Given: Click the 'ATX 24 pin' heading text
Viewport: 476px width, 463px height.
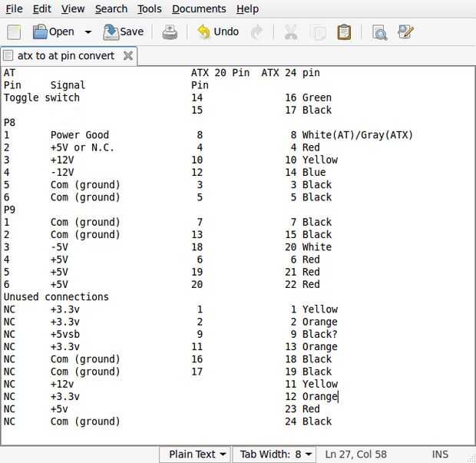Looking at the screenshot, I should point(290,73).
